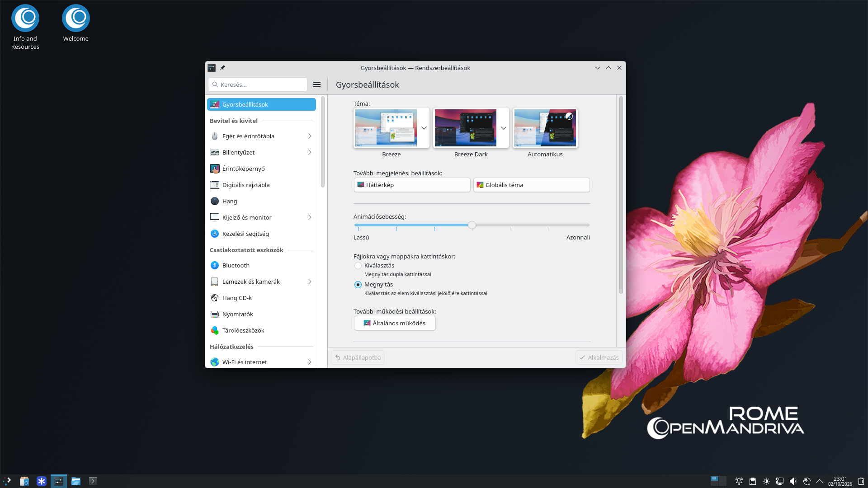Select the Kiválasztás radio option
This screenshot has width=868, height=488.
[358, 266]
